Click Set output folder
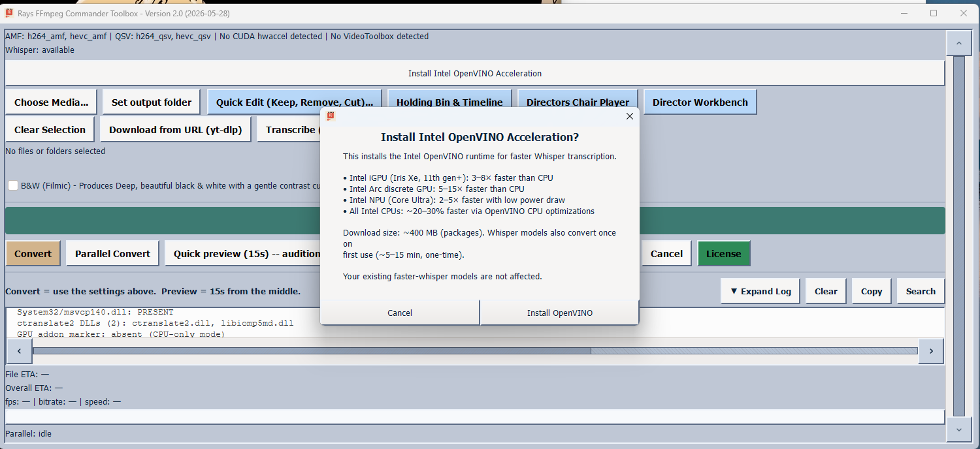The width and height of the screenshot is (980, 449). coord(152,102)
